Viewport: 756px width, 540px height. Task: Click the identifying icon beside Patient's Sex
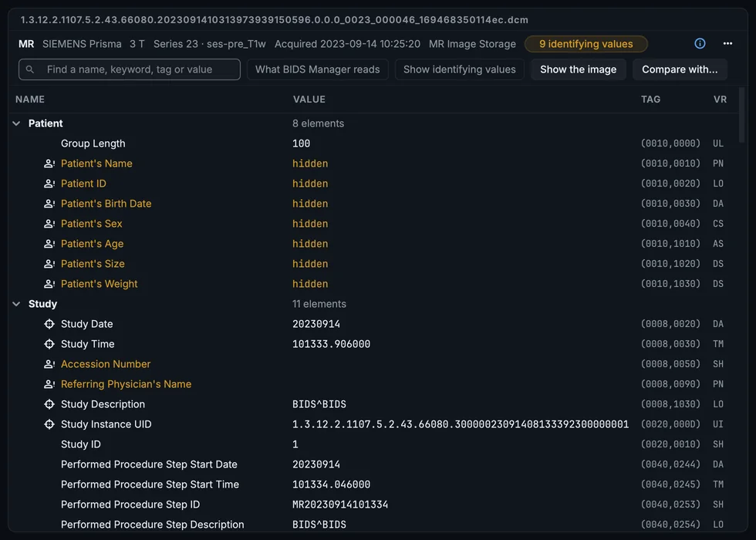click(49, 224)
